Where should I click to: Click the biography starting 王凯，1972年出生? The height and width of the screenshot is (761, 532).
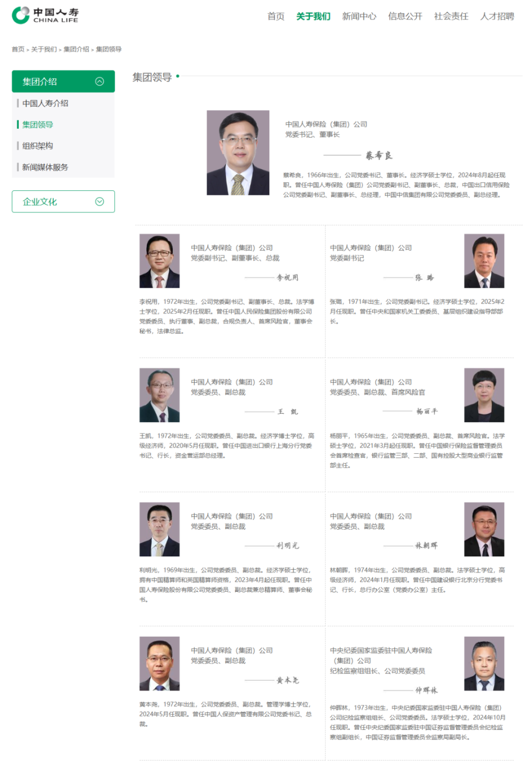pyautogui.click(x=227, y=446)
